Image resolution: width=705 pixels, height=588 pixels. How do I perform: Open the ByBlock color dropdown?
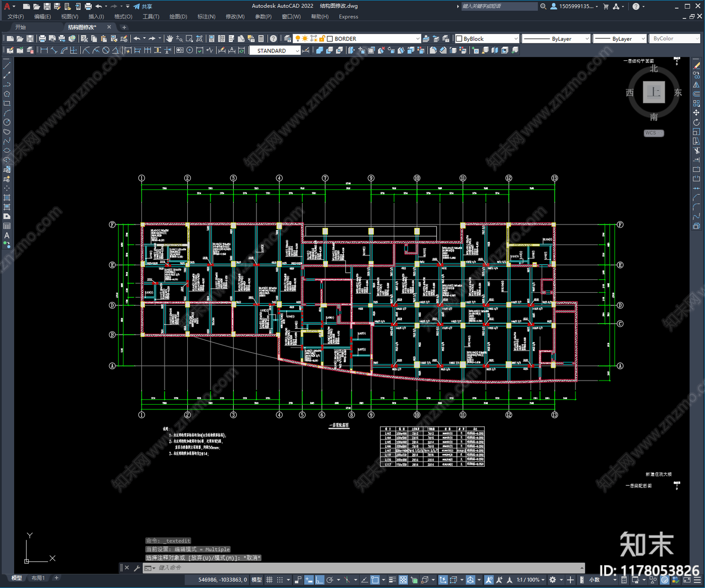(487, 39)
